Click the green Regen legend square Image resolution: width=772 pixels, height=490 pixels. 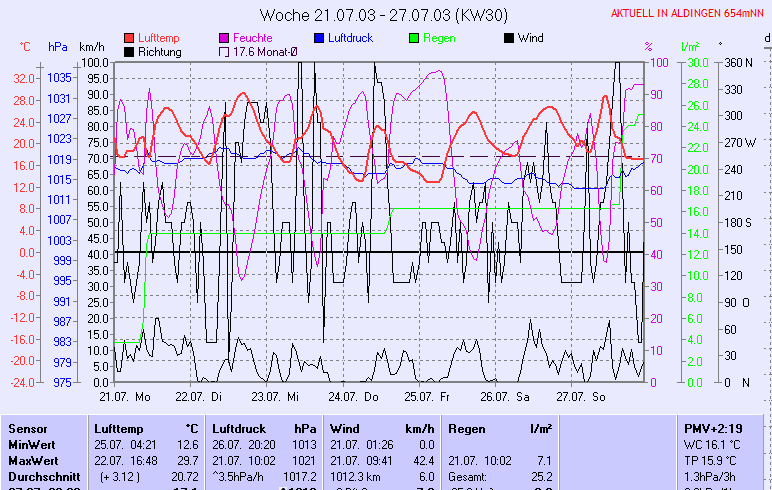414,38
